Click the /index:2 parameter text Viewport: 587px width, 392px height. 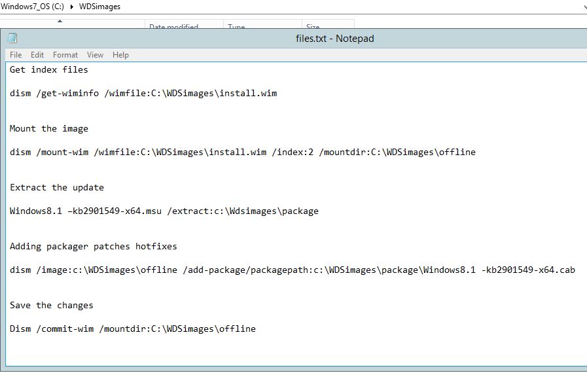(x=293, y=152)
